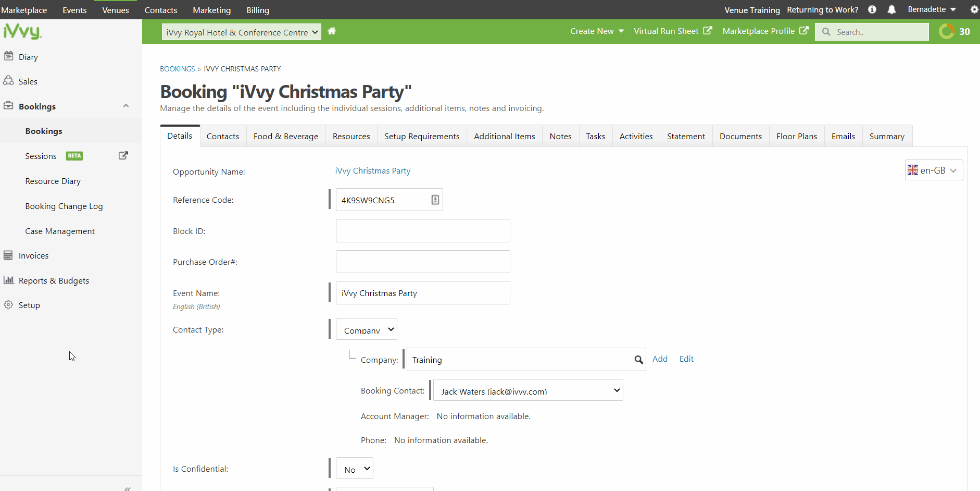
Task: Open Resource Diary in sidebar
Action: coord(53,181)
